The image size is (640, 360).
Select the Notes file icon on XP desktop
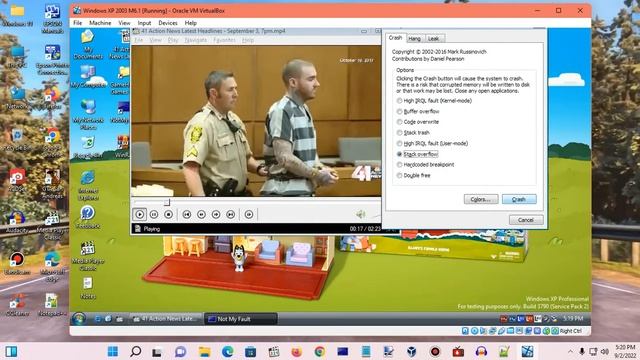coord(88,288)
